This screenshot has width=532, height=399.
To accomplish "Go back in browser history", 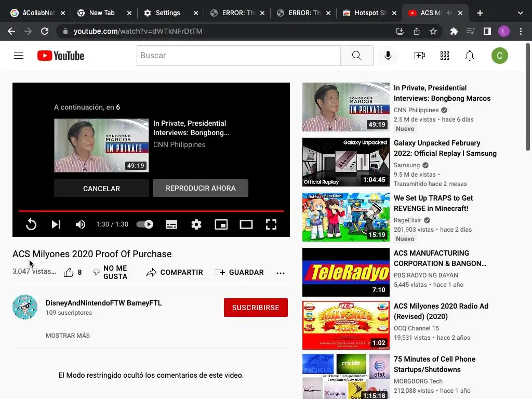I will coord(11,31).
